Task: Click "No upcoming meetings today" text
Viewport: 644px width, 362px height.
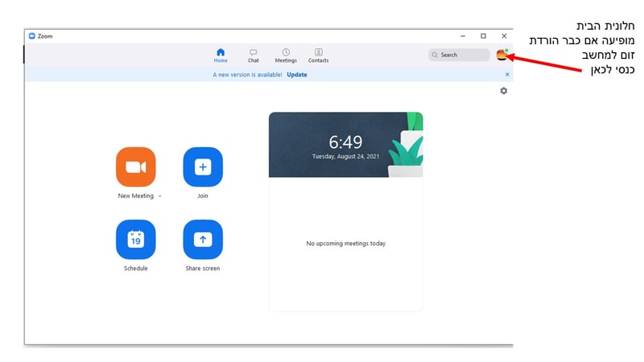Action: [x=346, y=244]
